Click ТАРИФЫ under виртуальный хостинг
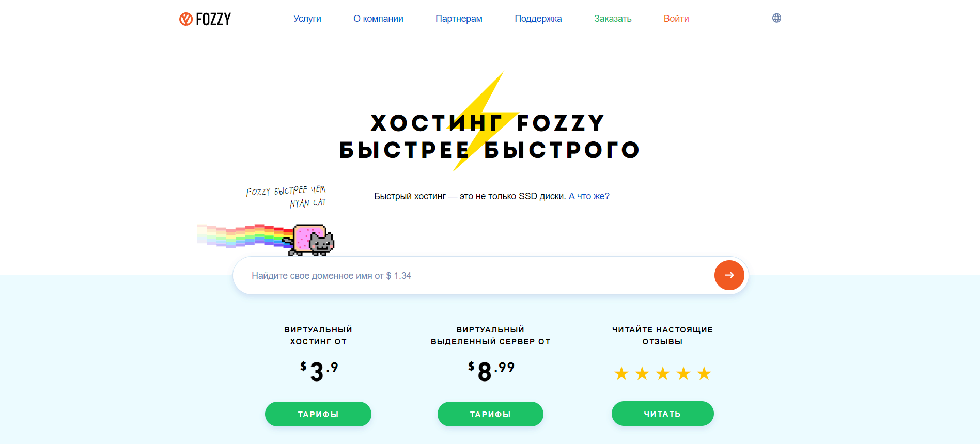The image size is (980, 444). click(x=318, y=414)
